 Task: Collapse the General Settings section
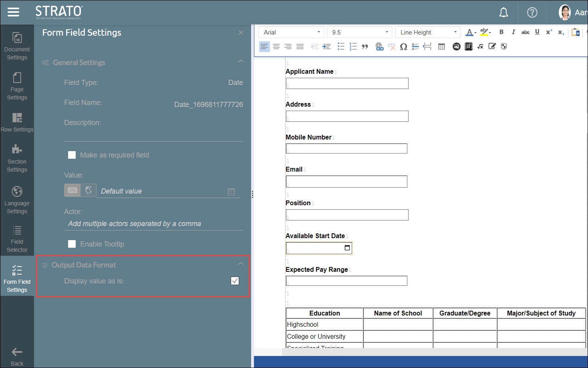pos(240,61)
